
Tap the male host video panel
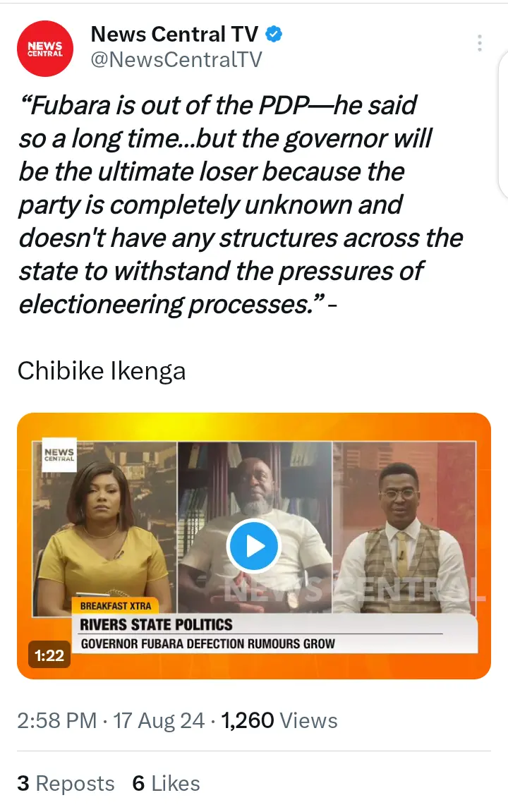(x=404, y=528)
